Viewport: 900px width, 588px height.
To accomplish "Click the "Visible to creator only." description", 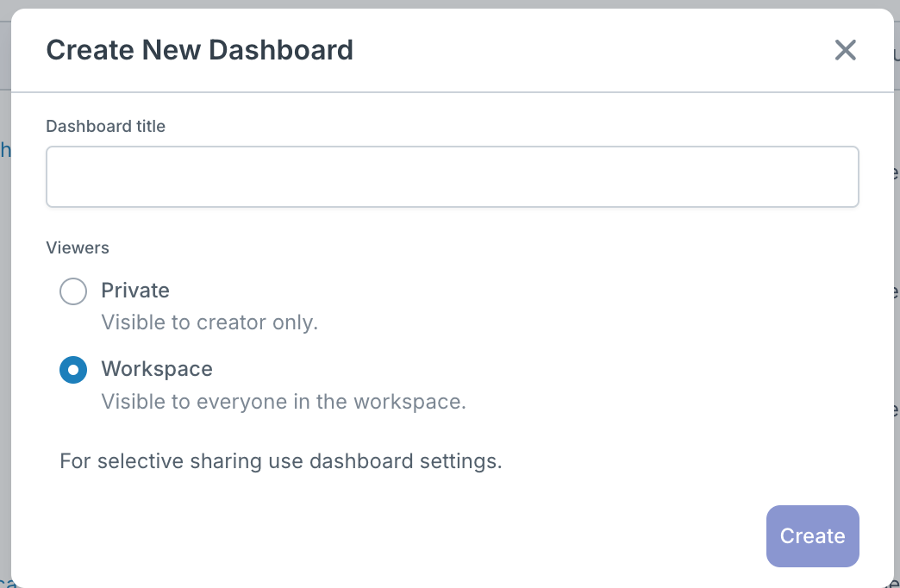I will coord(209,322).
